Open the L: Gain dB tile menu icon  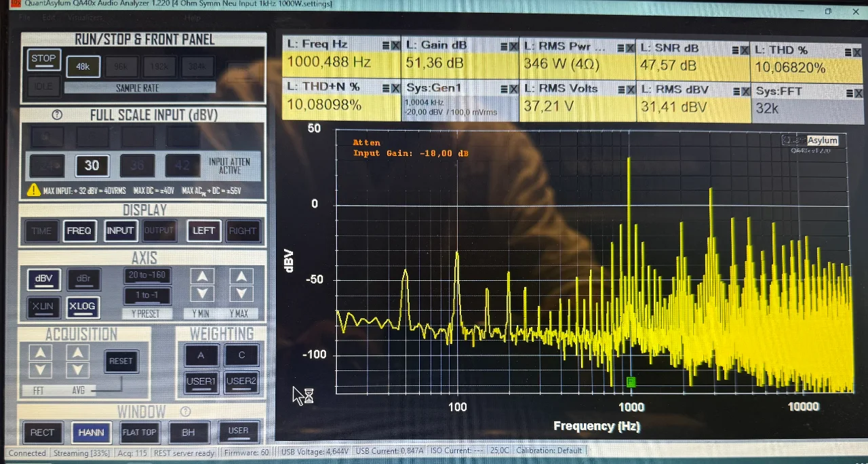(x=504, y=45)
